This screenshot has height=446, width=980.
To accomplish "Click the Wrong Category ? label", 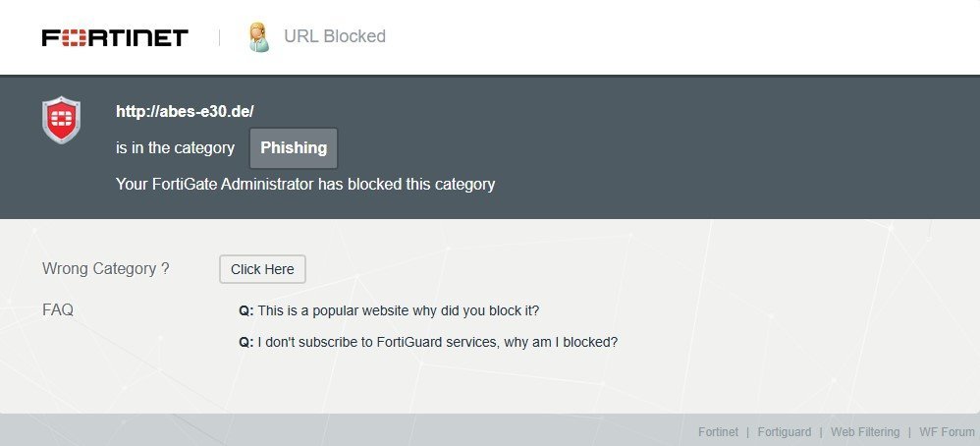I will [106, 268].
